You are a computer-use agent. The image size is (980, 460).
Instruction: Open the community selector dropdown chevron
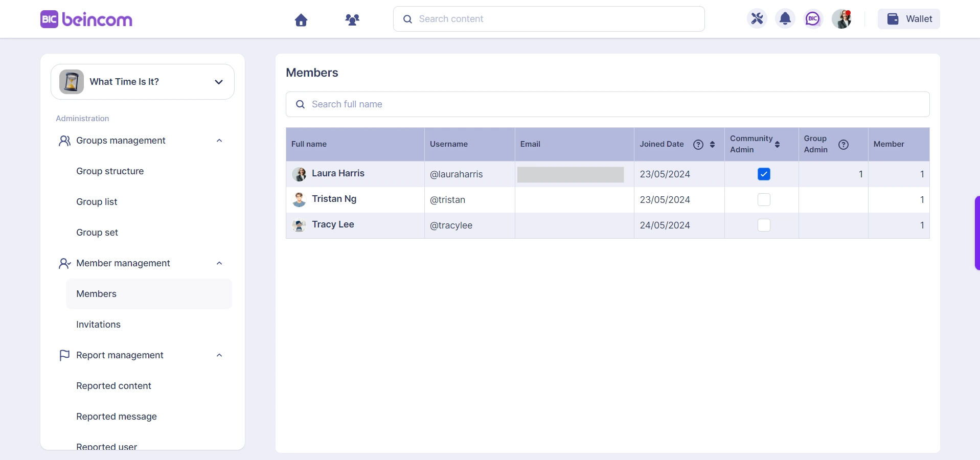click(x=219, y=82)
